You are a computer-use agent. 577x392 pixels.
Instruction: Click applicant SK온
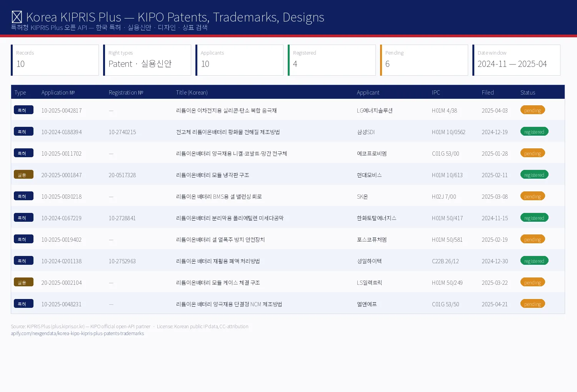tap(362, 197)
